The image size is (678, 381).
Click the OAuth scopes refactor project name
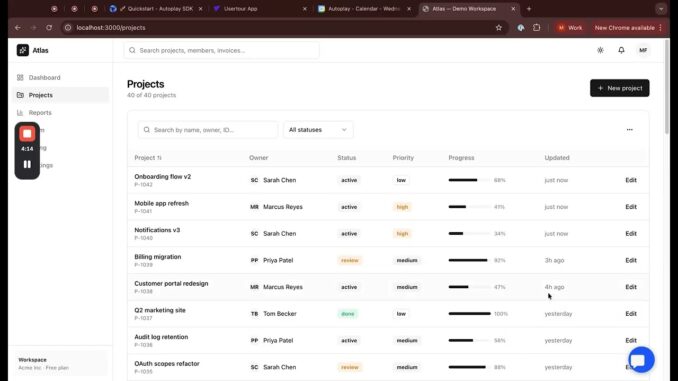coord(166,364)
